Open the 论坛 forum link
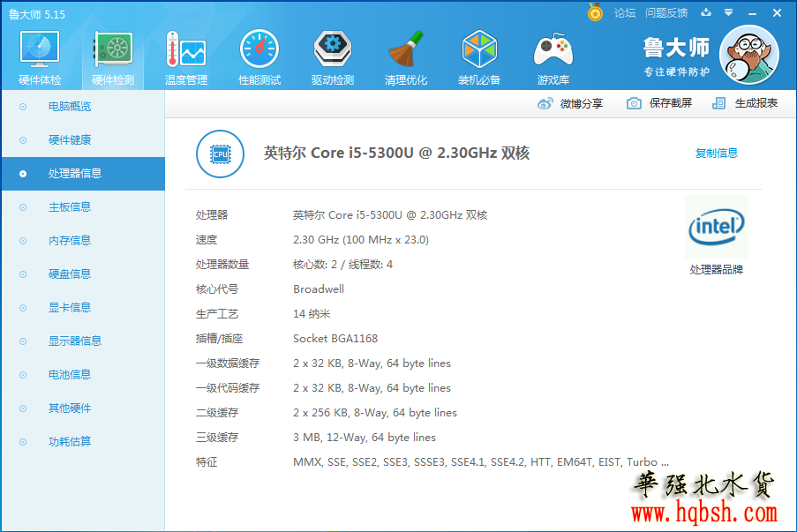This screenshot has height=532, width=797. click(x=625, y=13)
